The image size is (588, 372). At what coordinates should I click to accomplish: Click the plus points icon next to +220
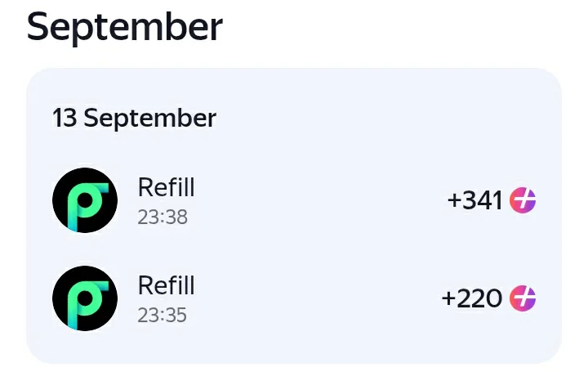coord(523,298)
